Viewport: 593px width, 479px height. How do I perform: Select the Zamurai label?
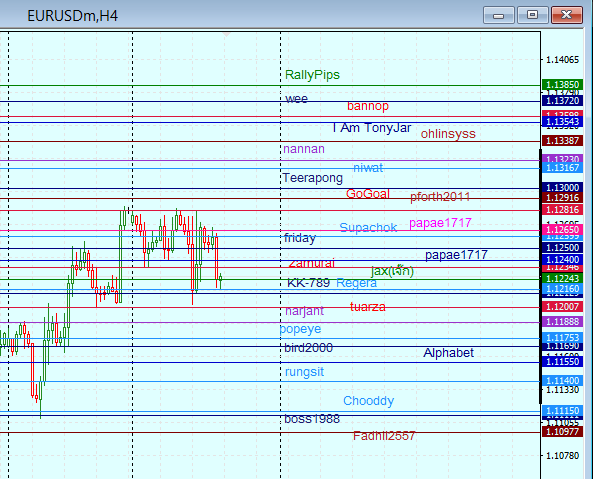point(312,263)
